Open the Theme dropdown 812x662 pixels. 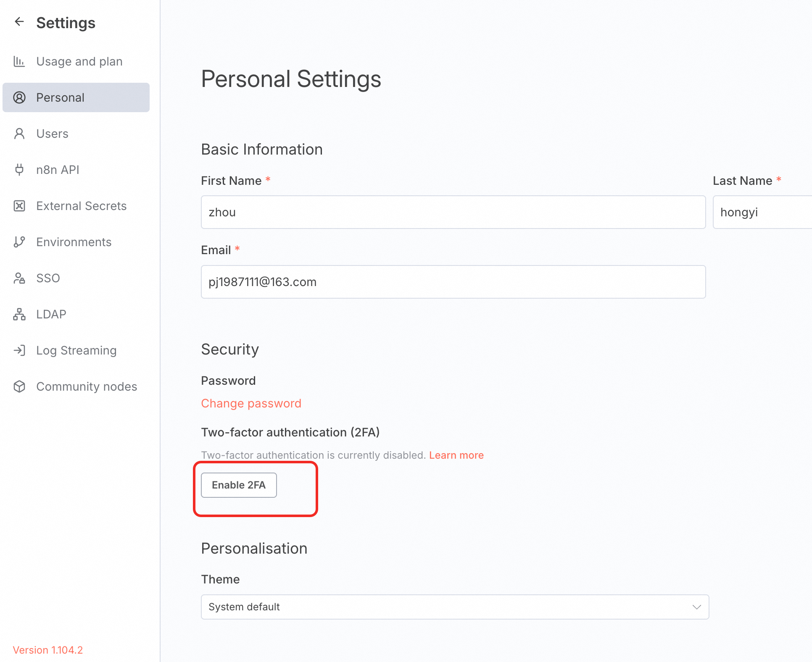click(454, 607)
